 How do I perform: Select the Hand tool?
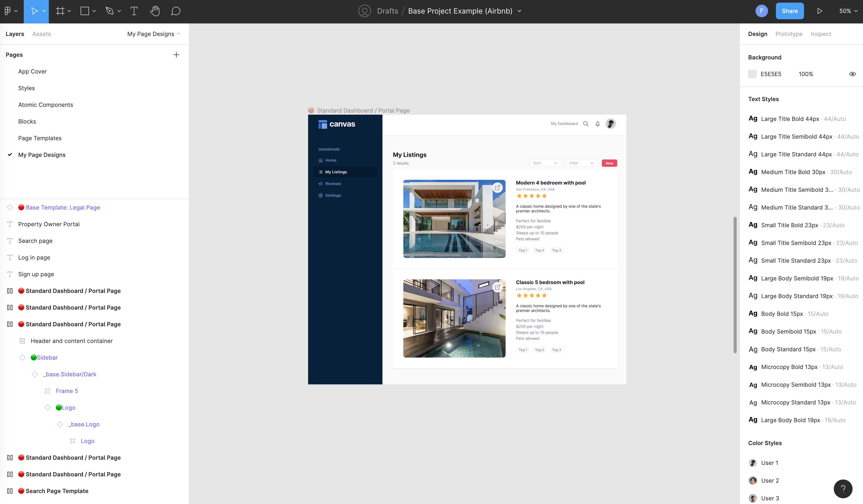(x=155, y=11)
